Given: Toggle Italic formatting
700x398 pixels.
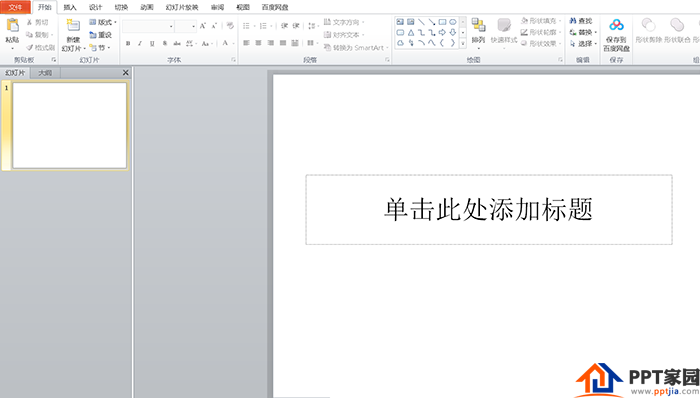Looking at the screenshot, I should click(140, 43).
